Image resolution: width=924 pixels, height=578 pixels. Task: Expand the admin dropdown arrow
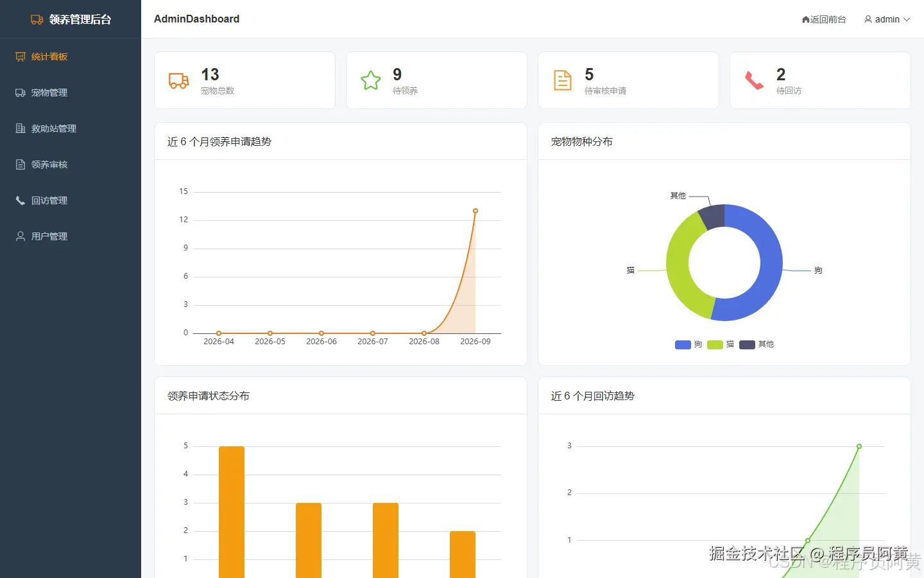tap(907, 20)
